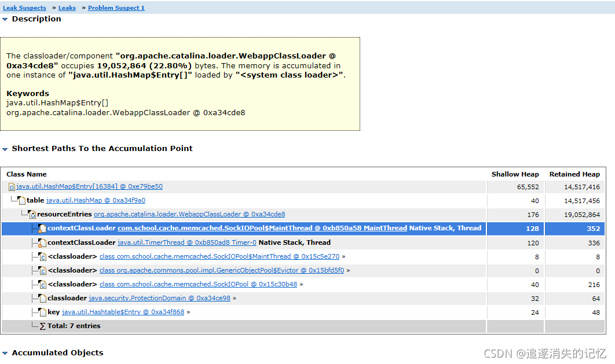Open class GenericObjectPool$Evictor @ 0x15bfd5f0 link
The width and height of the screenshot is (615, 364).
(x=222, y=270)
